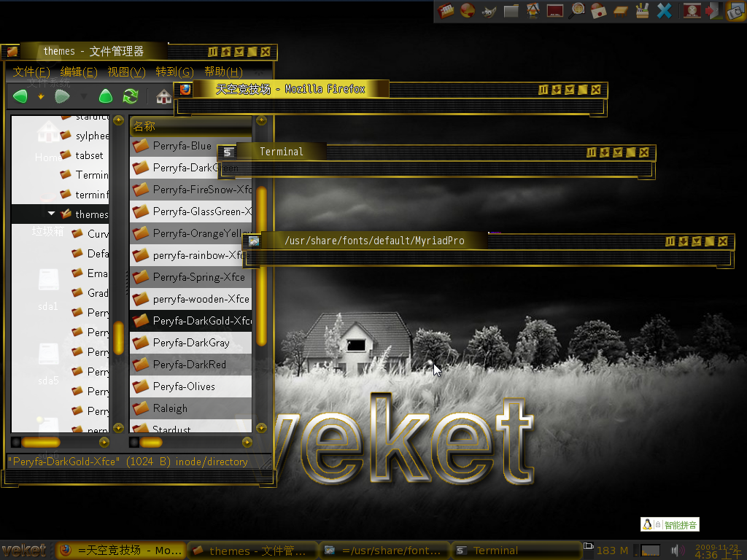Open the red chalkboard icon in panel

coord(555,11)
